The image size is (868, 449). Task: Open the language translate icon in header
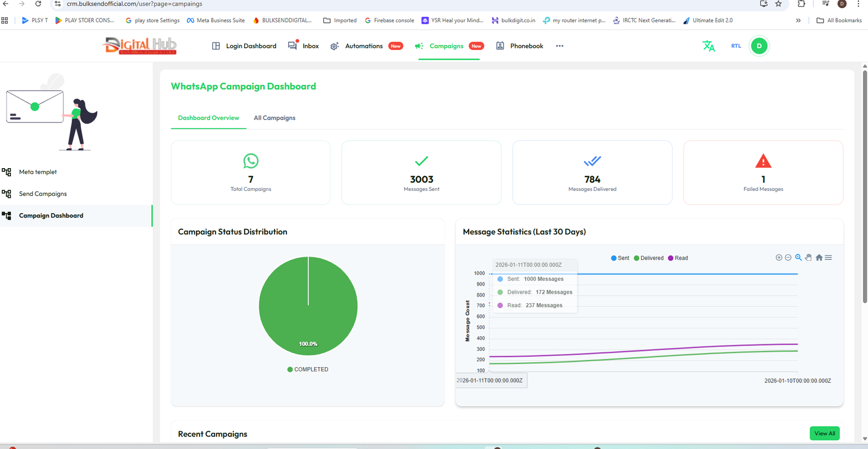pos(709,46)
